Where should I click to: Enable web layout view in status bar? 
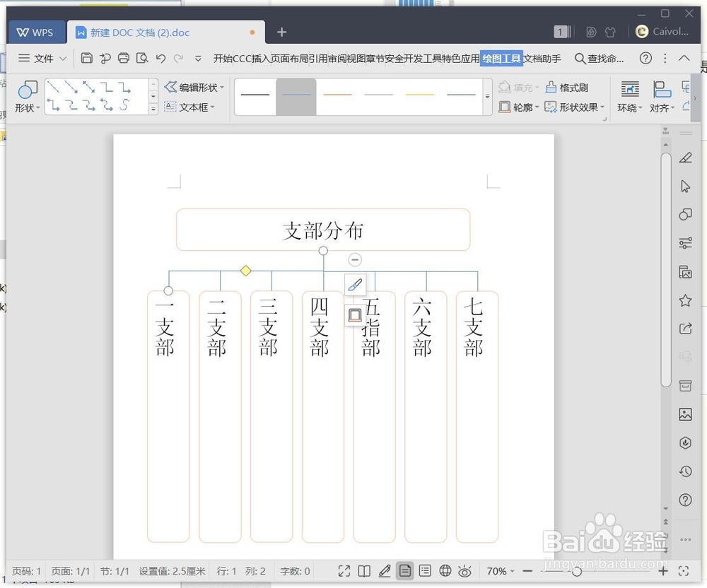coord(445,571)
